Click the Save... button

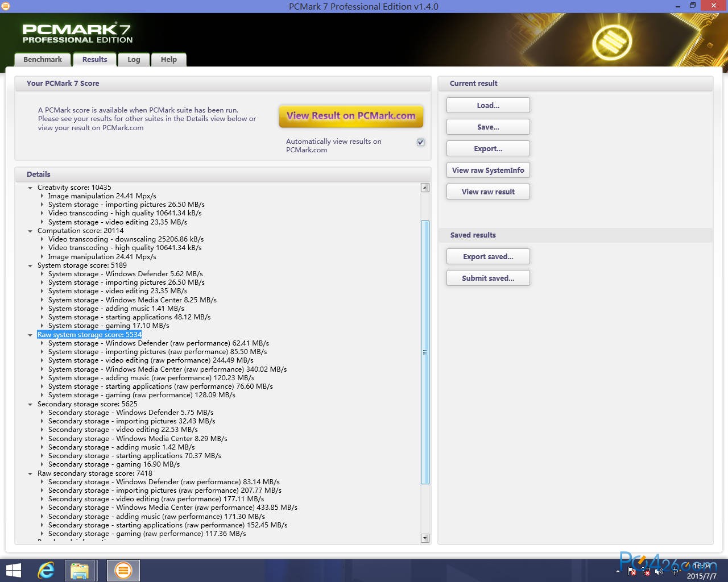[488, 127]
